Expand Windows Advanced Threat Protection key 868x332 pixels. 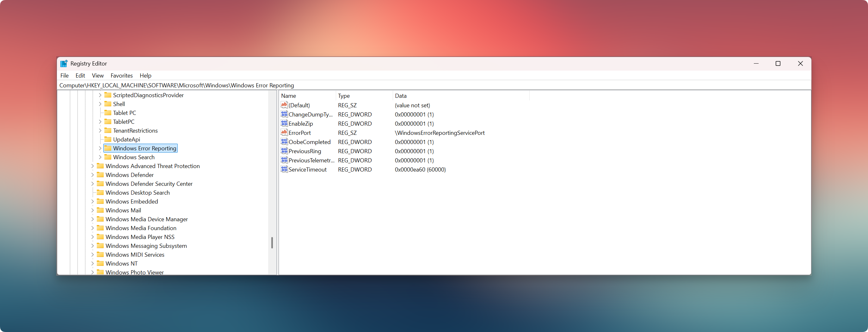click(92, 166)
